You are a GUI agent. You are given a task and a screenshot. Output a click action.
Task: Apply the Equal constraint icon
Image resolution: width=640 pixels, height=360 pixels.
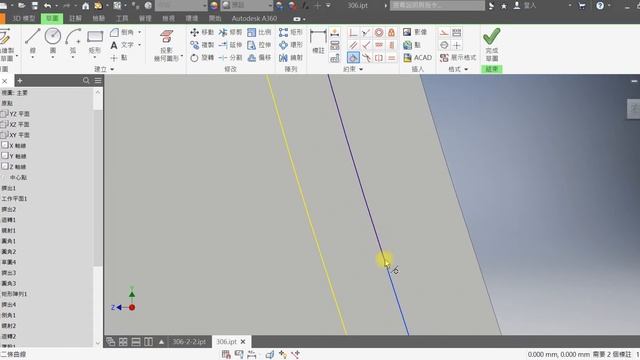(391, 58)
